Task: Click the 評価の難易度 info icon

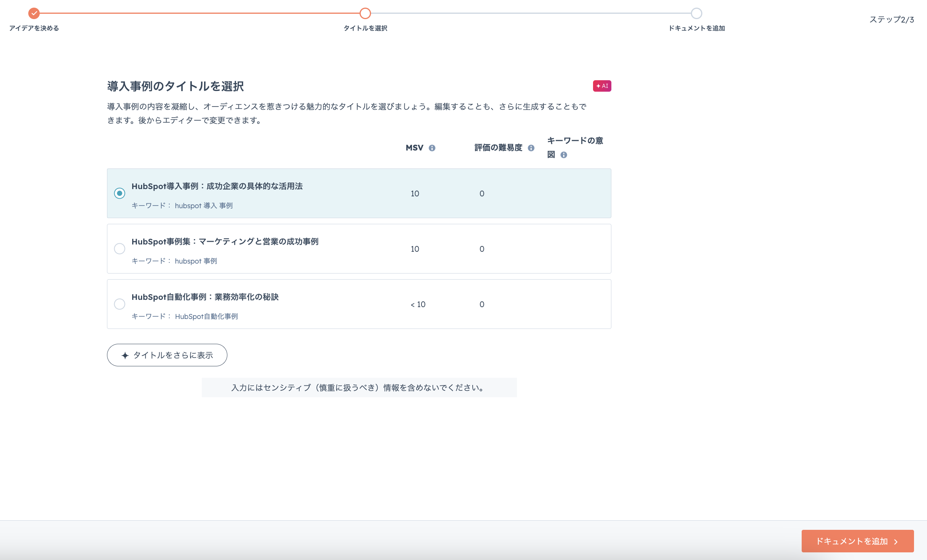Action: click(531, 148)
